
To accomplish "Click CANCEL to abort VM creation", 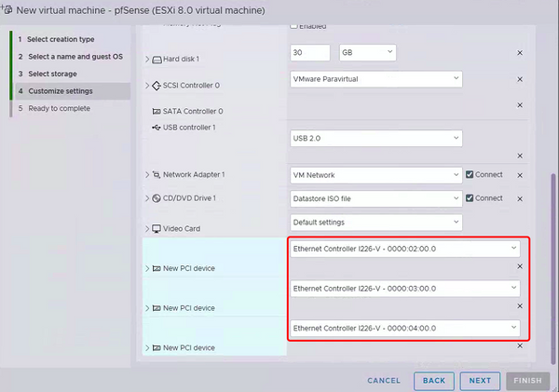I will tap(384, 381).
